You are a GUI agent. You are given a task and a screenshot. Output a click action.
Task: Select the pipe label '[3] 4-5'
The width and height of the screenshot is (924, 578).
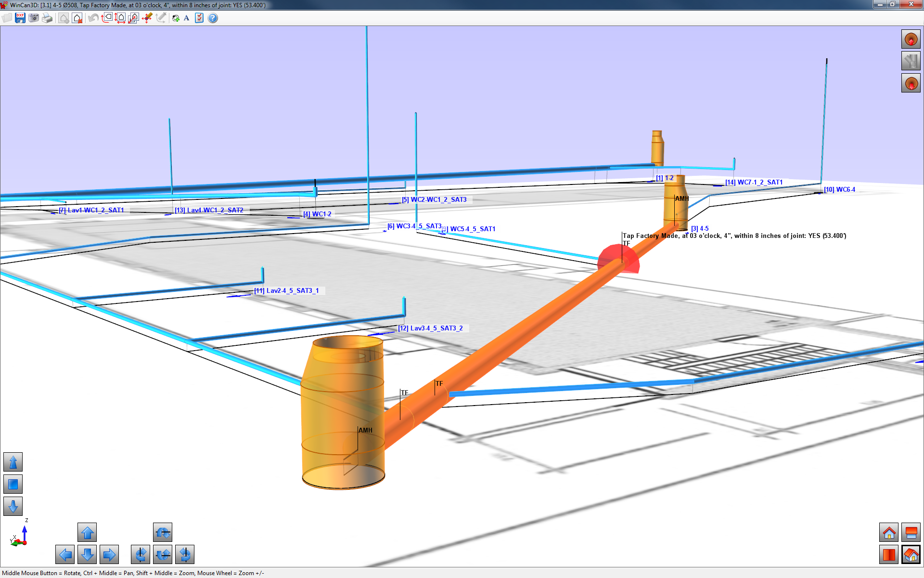[x=699, y=228]
